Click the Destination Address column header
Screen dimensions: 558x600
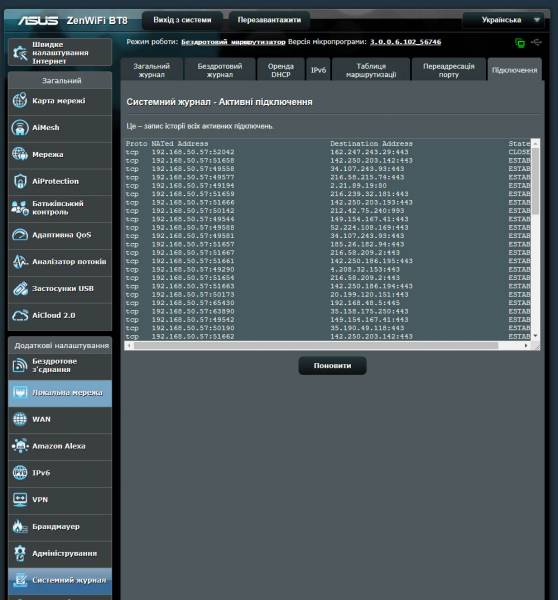coord(371,144)
